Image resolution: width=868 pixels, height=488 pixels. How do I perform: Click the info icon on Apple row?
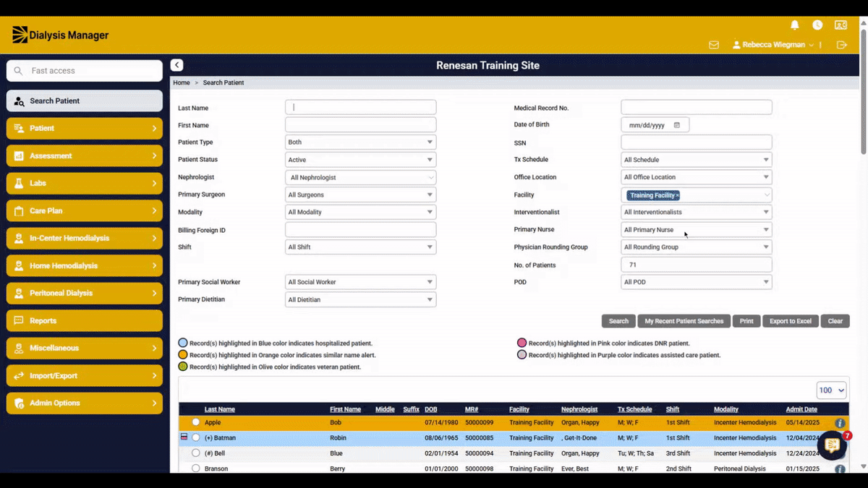840,423
